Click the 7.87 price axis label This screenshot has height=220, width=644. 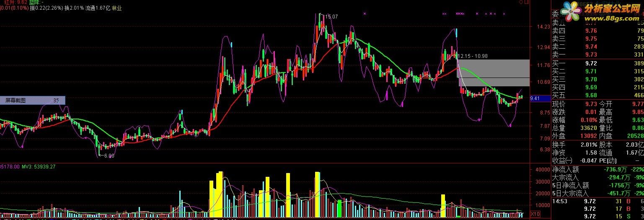click(x=545, y=126)
